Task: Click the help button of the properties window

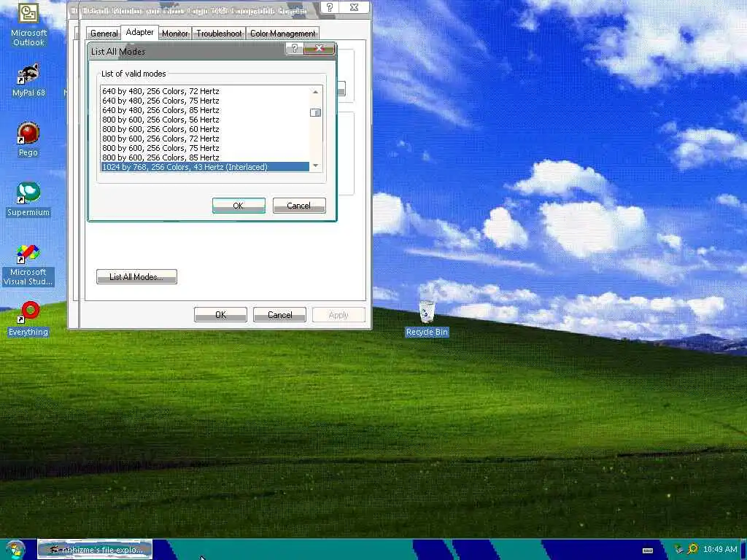Action: click(x=330, y=7)
